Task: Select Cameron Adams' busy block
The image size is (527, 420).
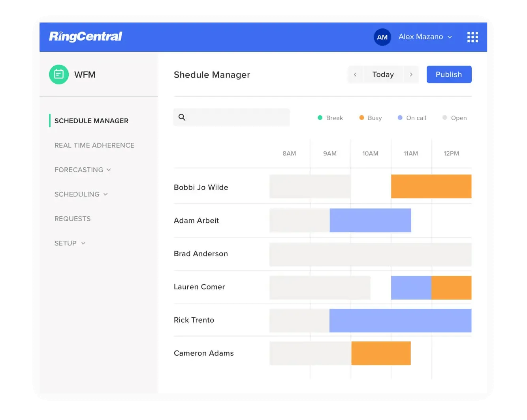Action: click(x=381, y=353)
